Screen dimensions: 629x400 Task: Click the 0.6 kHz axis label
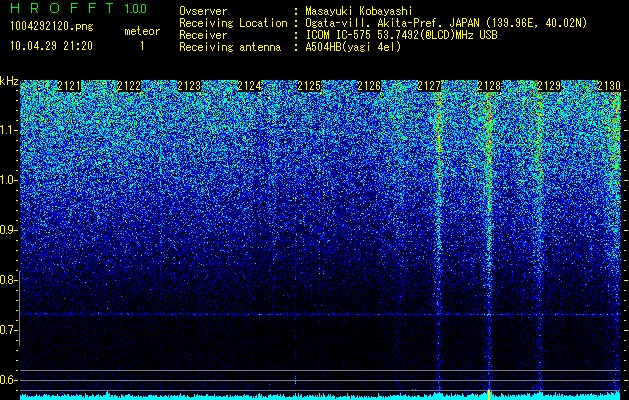[8, 380]
